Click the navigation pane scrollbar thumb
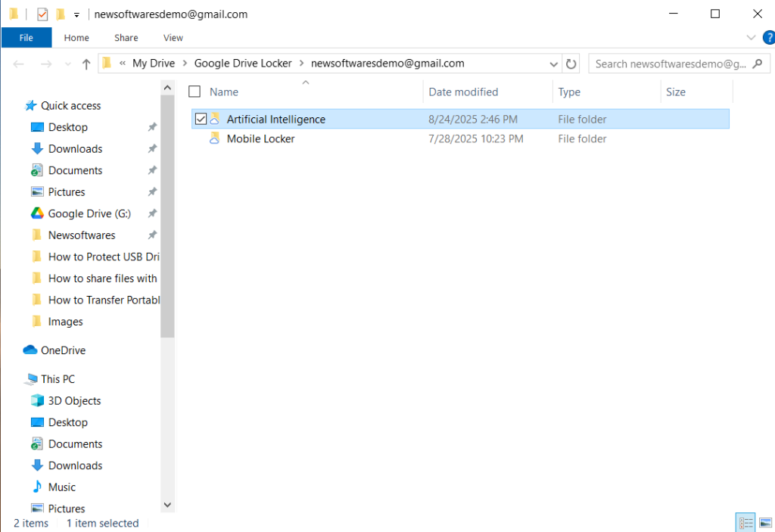The width and height of the screenshot is (775, 532). tap(167, 216)
